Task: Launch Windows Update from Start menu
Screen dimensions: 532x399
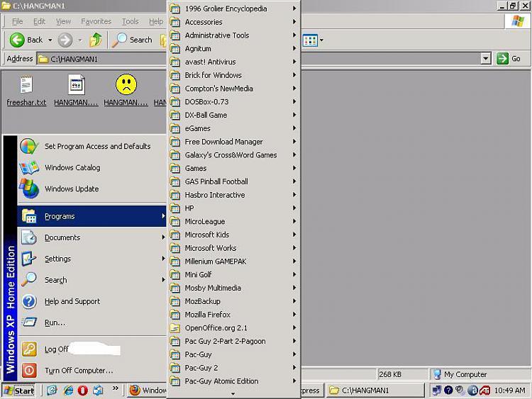Action: point(92,189)
